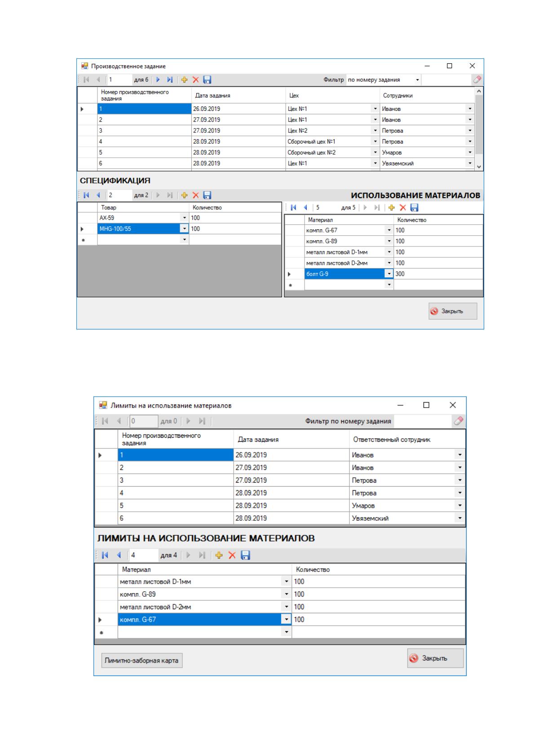The height and width of the screenshot is (756, 535).
Task: Click Закрыть in Производственное задание window
Action: (x=452, y=311)
